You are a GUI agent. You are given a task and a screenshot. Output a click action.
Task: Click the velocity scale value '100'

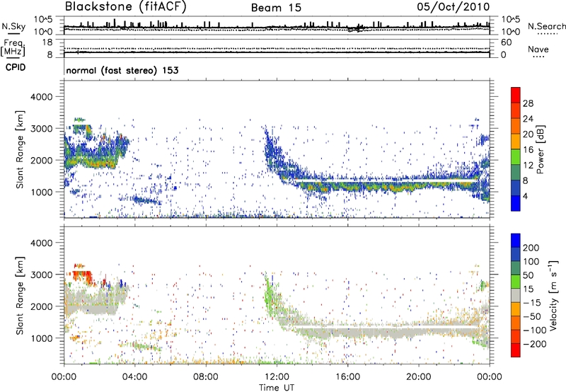(531, 262)
